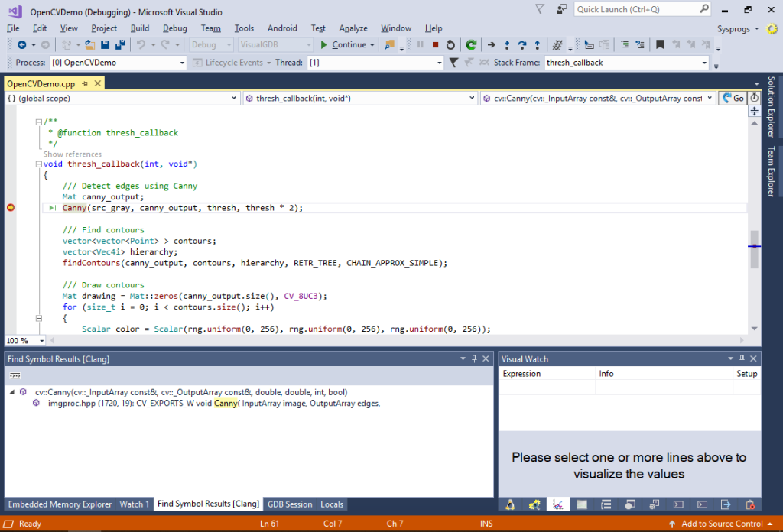Click the Linux penguin icon in Visual Watch

point(510,504)
